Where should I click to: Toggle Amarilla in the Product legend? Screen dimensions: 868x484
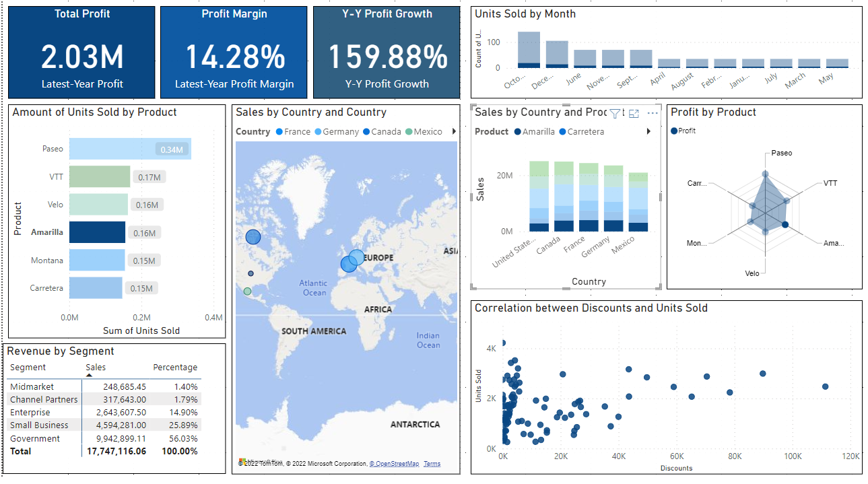tap(533, 131)
